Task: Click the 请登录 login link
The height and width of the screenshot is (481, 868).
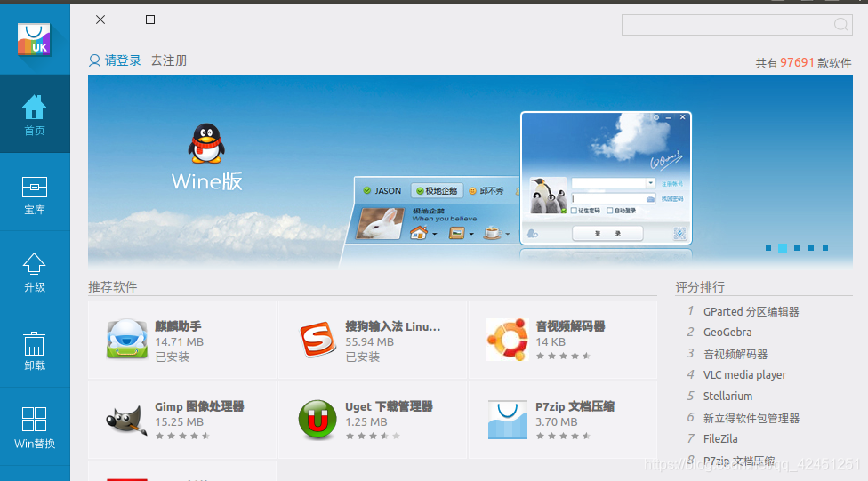Action: point(123,60)
